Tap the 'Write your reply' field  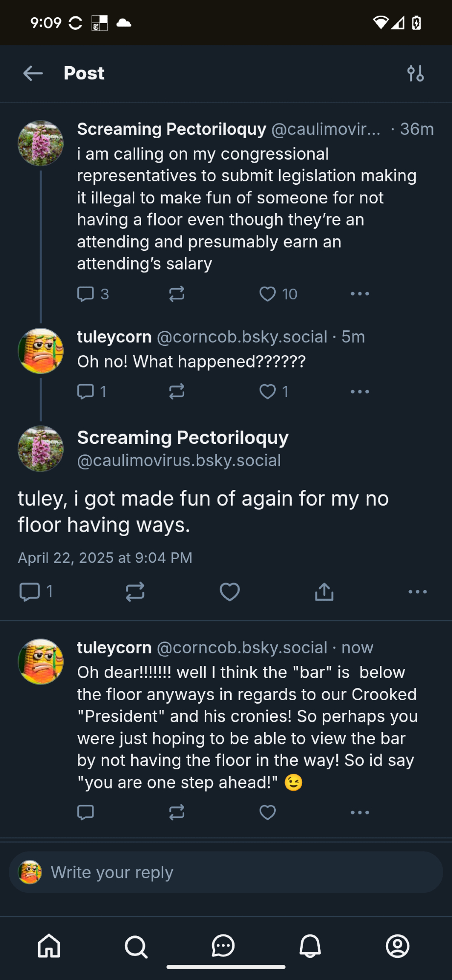[x=225, y=872]
